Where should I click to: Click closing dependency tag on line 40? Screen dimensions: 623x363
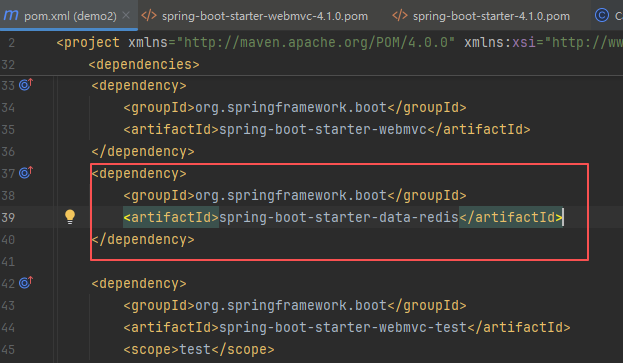[x=143, y=239]
